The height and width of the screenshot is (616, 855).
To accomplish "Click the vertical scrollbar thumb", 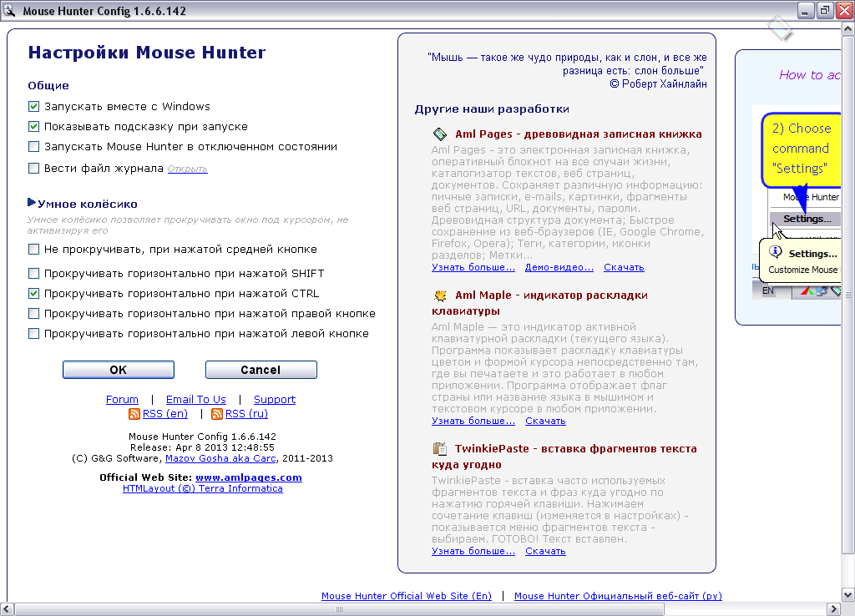I will (x=848, y=295).
